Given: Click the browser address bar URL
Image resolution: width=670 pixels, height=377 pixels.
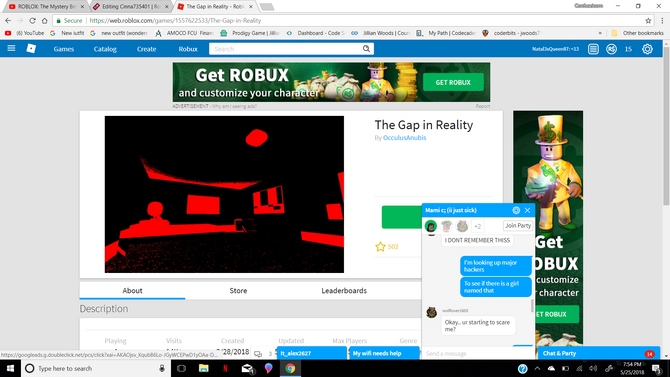Looking at the screenshot, I should tap(175, 21).
